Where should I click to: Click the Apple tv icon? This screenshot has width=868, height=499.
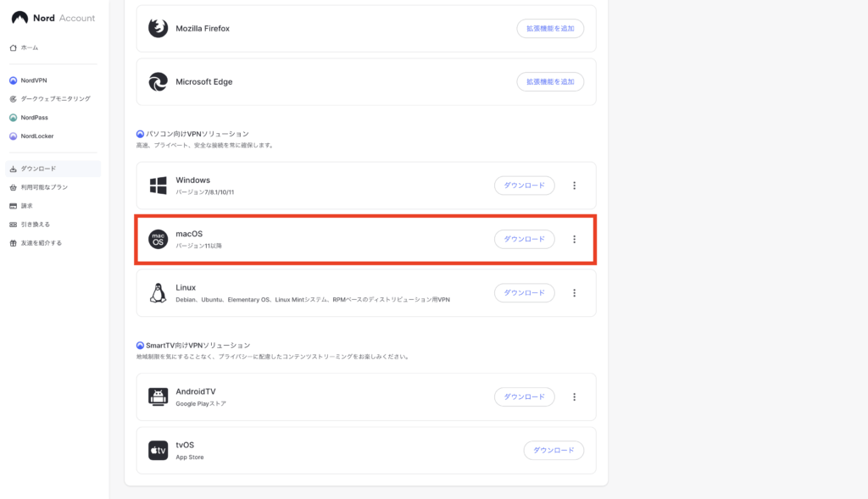(158, 451)
